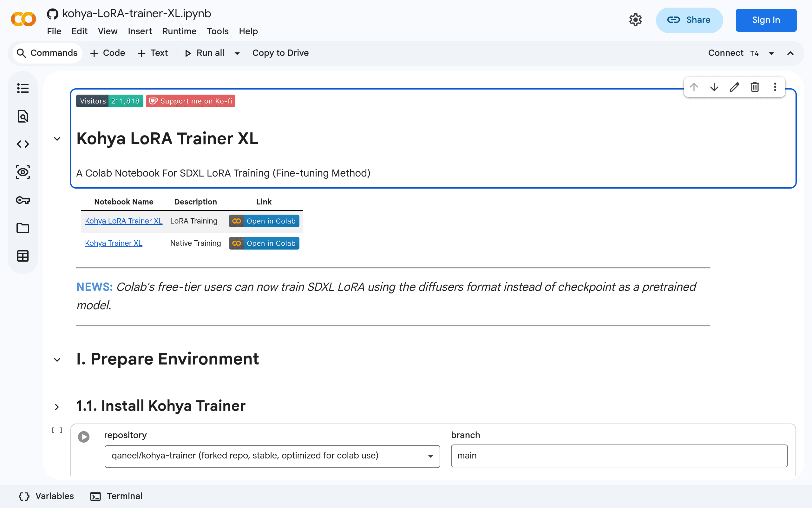Click the I. Prepare Environment heading
The height and width of the screenshot is (508, 812).
167,359
